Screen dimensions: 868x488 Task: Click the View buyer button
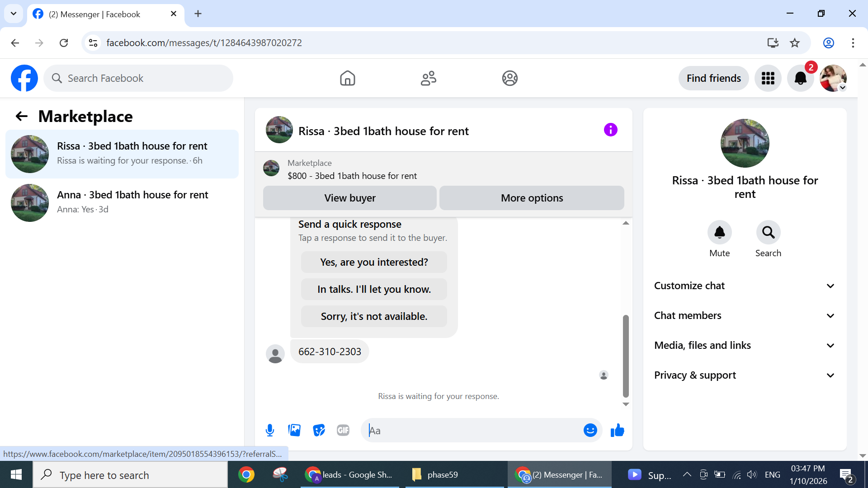click(x=349, y=198)
